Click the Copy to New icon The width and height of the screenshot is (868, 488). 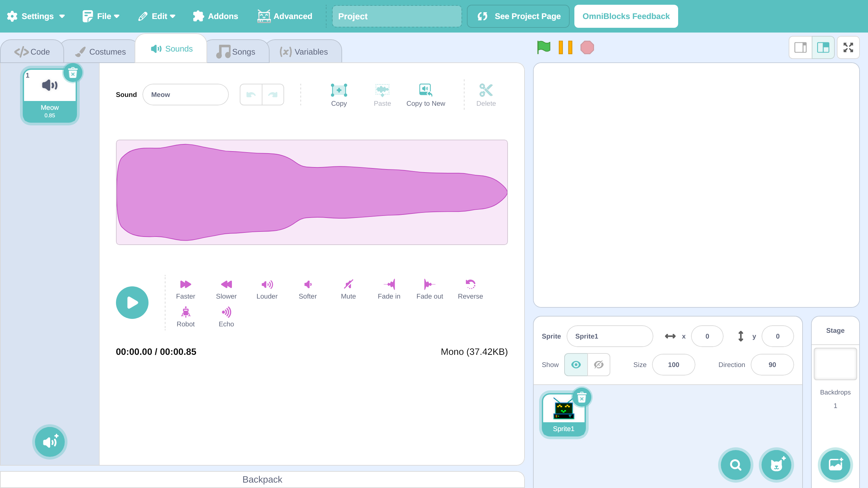(x=426, y=90)
